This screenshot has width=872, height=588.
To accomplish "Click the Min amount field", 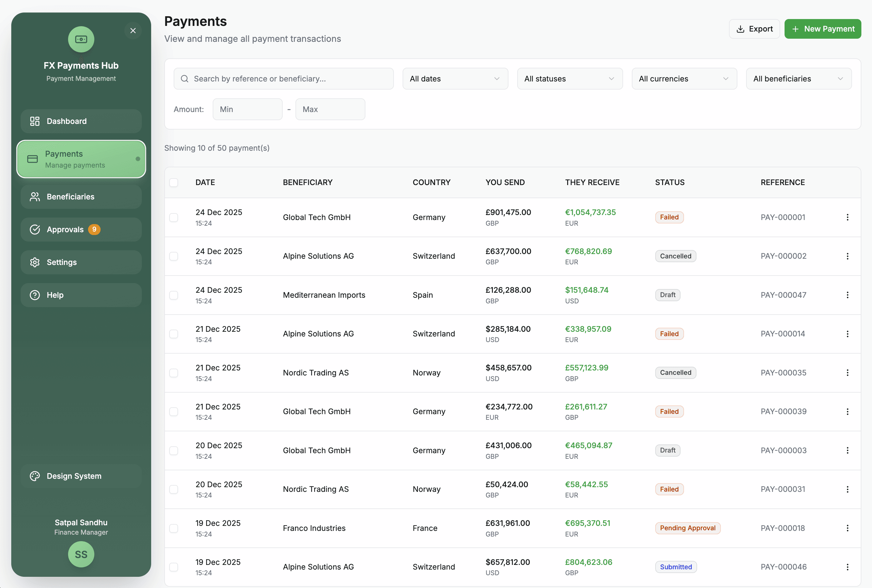I will [247, 109].
